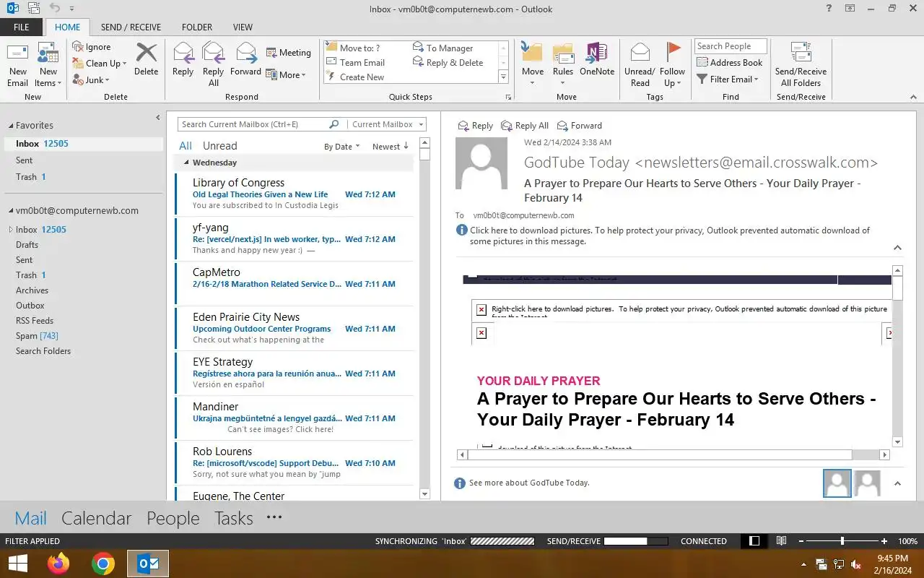The width and height of the screenshot is (924, 578).
Task: Click the To Manager quick step
Action: coord(443,48)
